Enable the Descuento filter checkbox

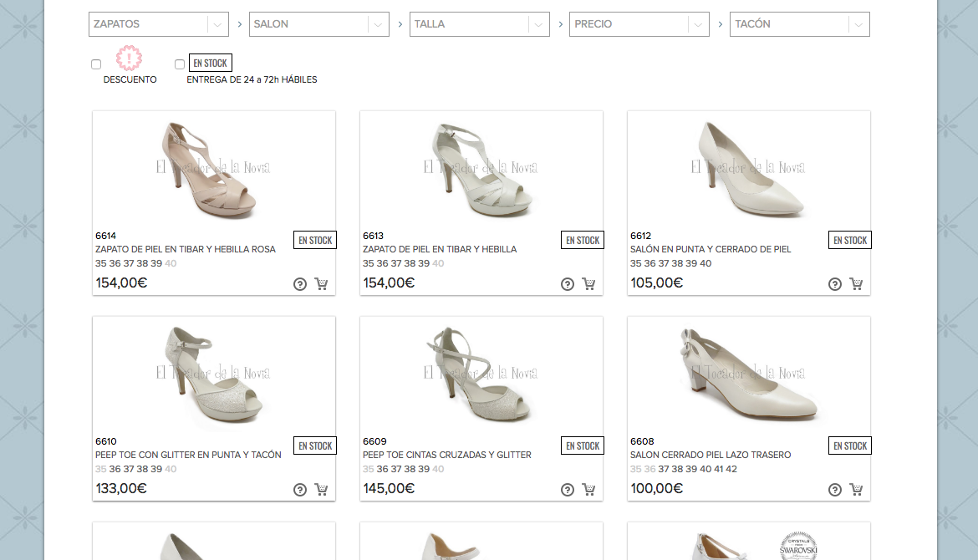pos(96,64)
